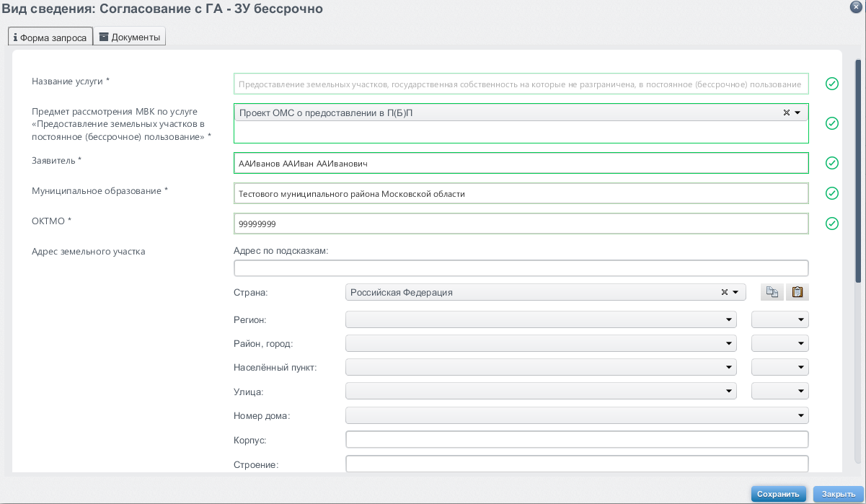This screenshot has height=504, width=866.
Task: Click the validation checkmark beside Заявитель
Action: (832, 163)
